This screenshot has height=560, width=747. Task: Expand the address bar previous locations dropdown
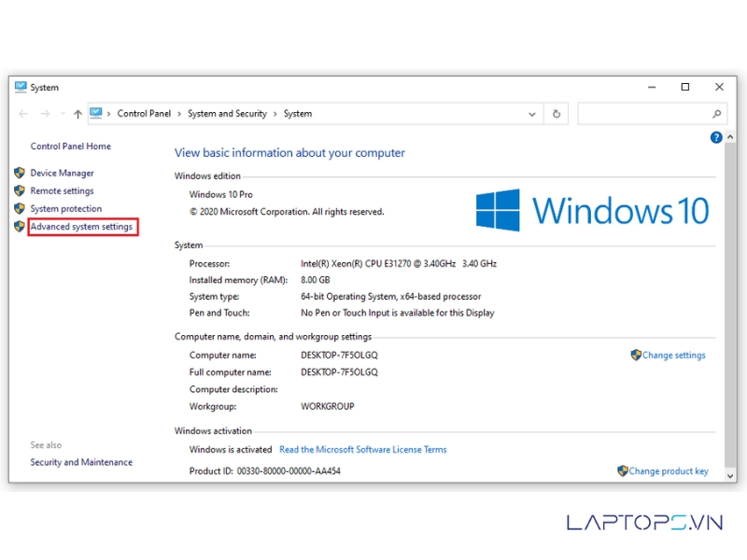click(x=532, y=114)
